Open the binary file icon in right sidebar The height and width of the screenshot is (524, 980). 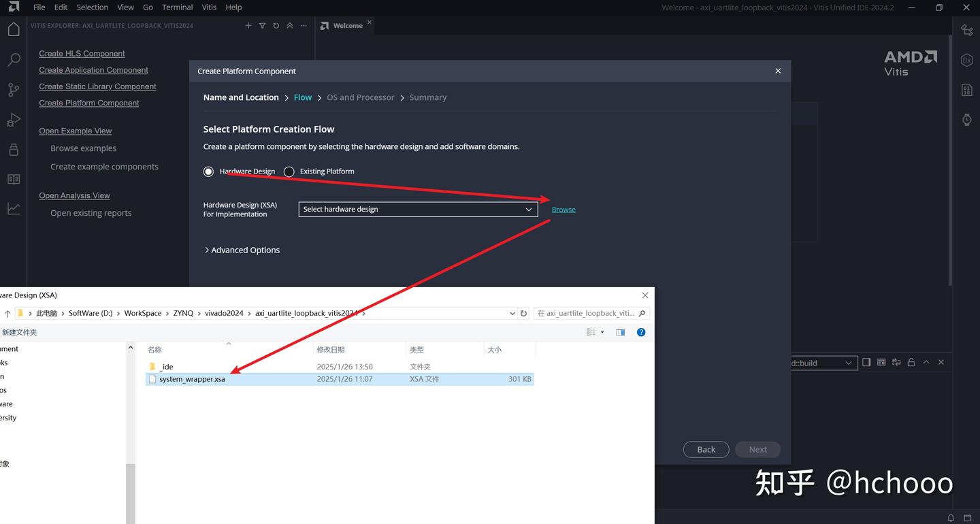[x=966, y=90]
